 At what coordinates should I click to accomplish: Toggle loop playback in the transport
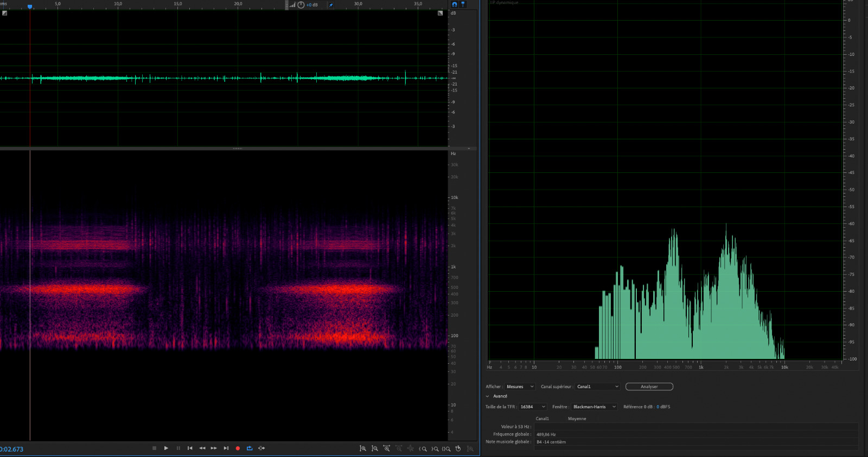tap(250, 448)
